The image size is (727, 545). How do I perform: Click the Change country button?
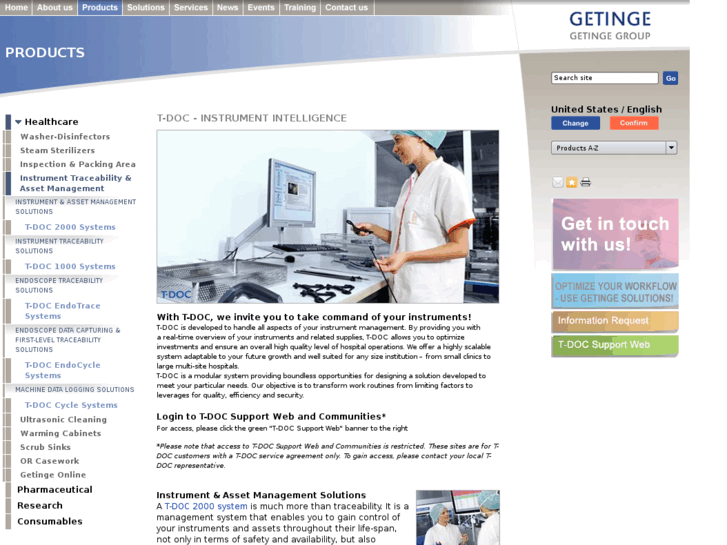tap(575, 123)
